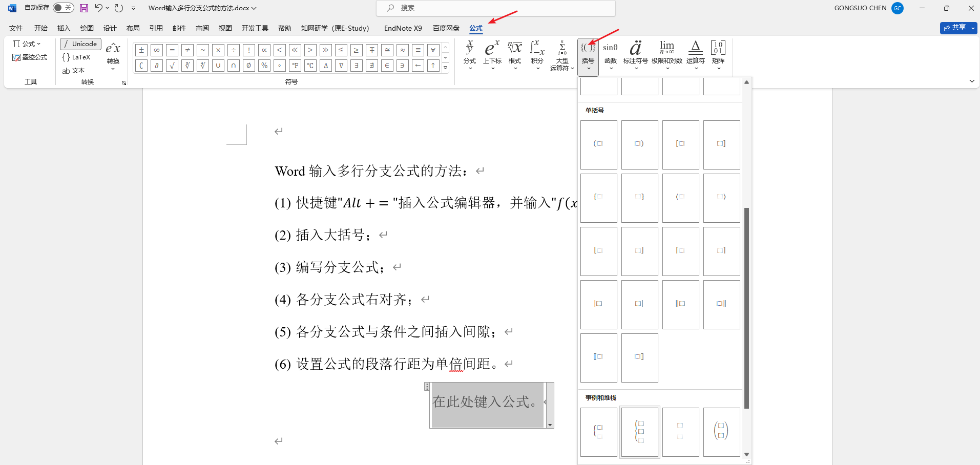The width and height of the screenshot is (980, 465).
Task: Open the 根式 radical dropdown
Action: click(x=515, y=55)
